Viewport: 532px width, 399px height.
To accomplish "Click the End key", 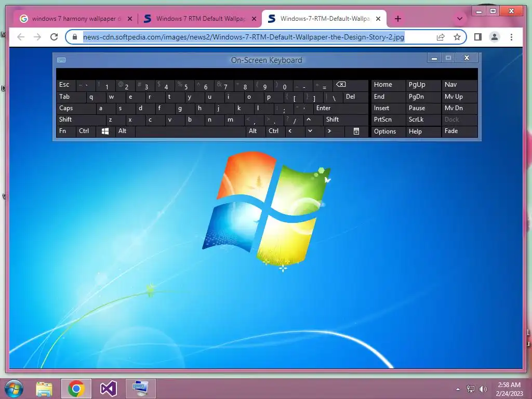I will 389,97.
